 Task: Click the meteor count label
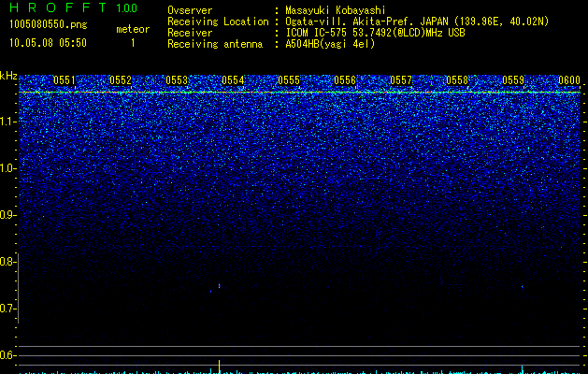(133, 29)
